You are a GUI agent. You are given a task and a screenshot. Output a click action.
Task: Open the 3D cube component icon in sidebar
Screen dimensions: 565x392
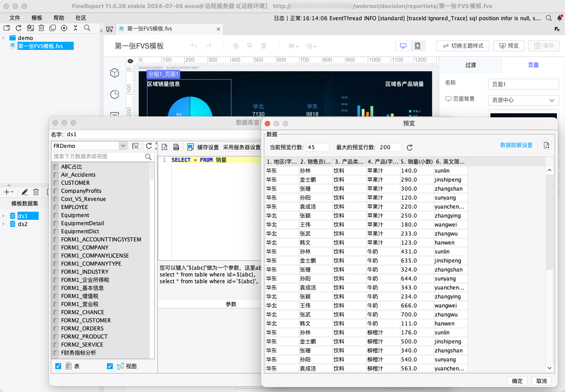click(115, 73)
